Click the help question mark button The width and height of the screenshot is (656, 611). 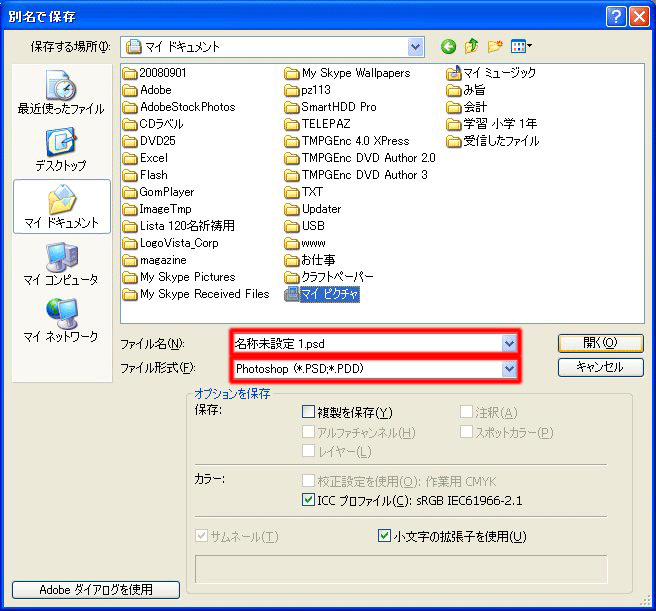tap(615, 17)
